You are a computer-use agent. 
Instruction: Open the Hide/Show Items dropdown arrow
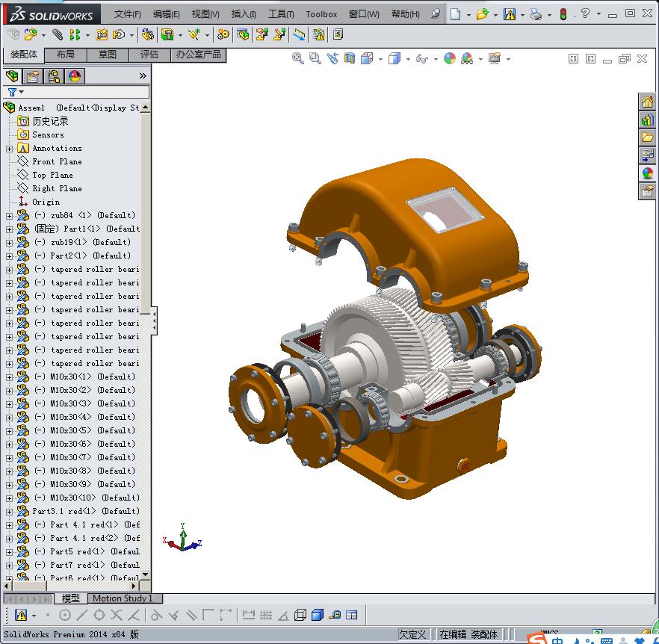click(x=436, y=59)
